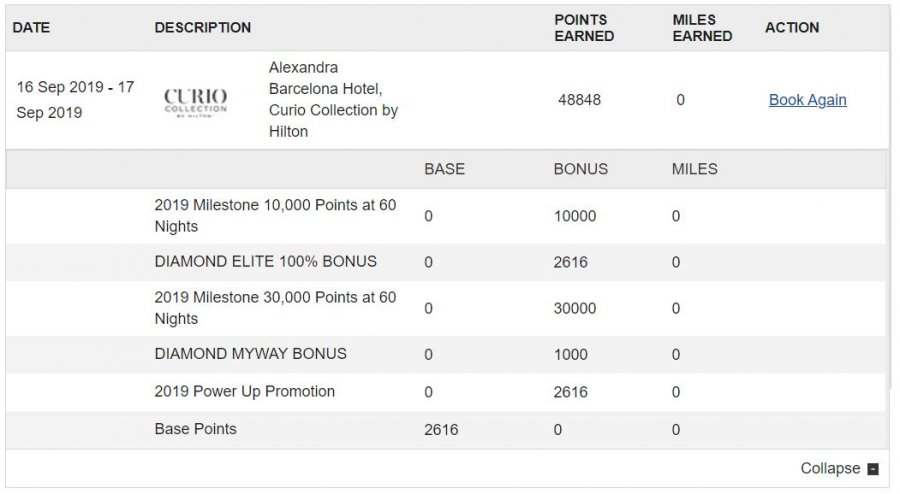Select the 2019 Power Up Promotion row

click(x=245, y=391)
